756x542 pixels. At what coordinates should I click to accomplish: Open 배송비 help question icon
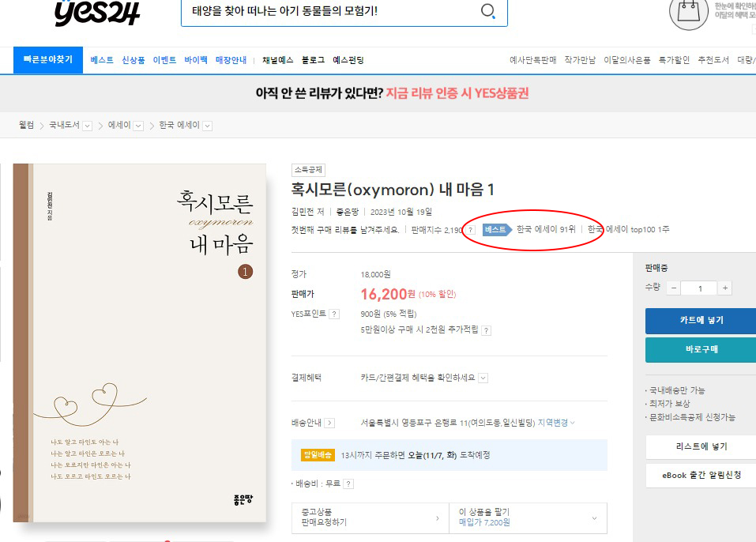[348, 484]
